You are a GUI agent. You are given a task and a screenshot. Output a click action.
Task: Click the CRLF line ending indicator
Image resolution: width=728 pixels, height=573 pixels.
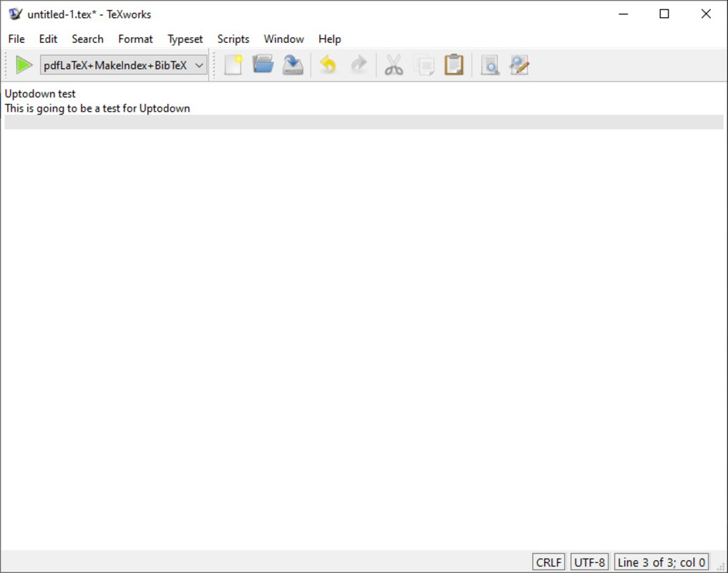[x=549, y=562]
